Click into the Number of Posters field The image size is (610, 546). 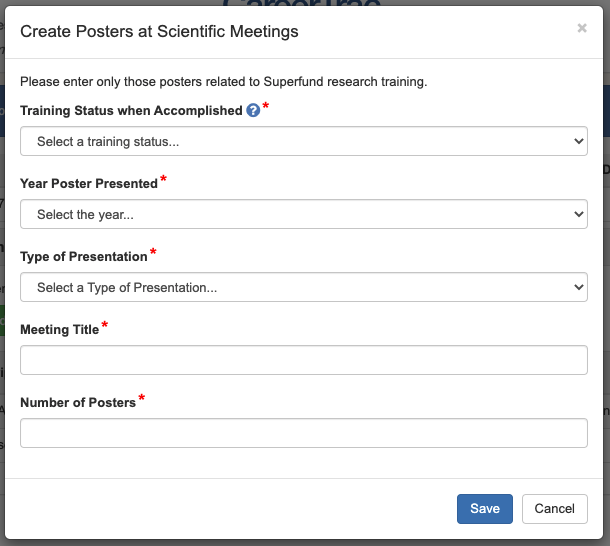(303, 433)
